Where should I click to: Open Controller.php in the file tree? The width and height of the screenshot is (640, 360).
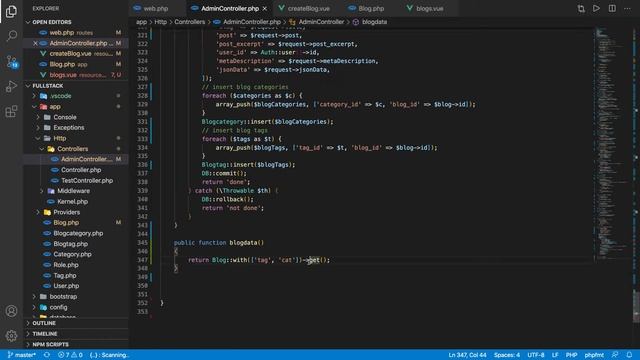pyautogui.click(x=81, y=170)
